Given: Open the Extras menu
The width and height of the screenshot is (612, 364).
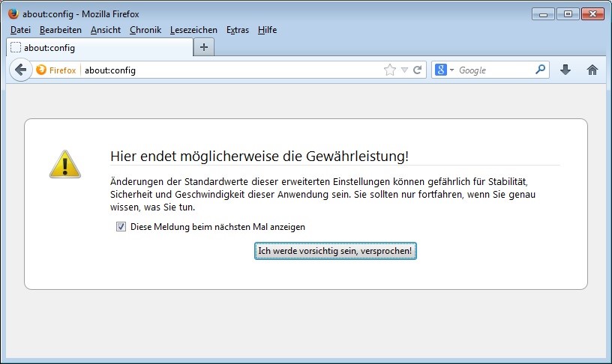Looking at the screenshot, I should tap(237, 30).
